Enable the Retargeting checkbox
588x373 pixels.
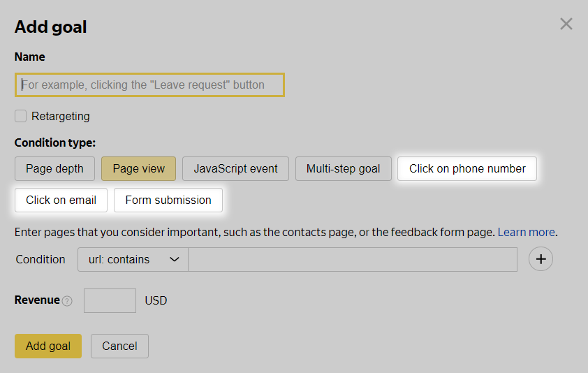tap(21, 116)
